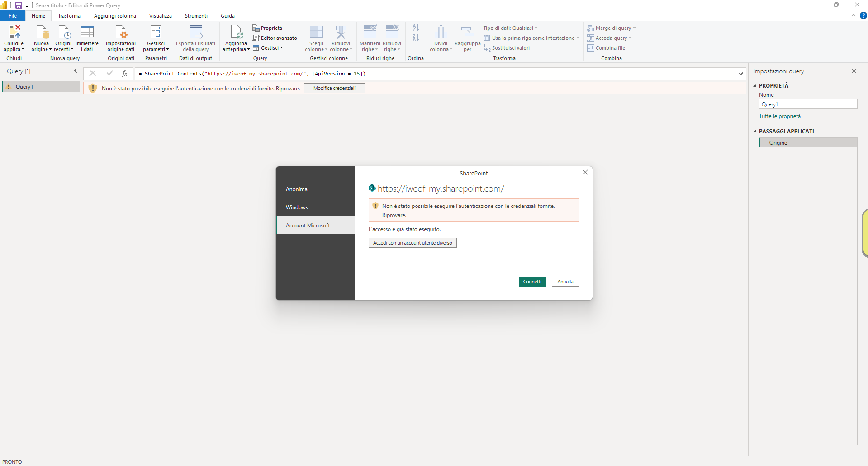868x466 pixels.
Task: Click the Annulla button
Action: (565, 282)
